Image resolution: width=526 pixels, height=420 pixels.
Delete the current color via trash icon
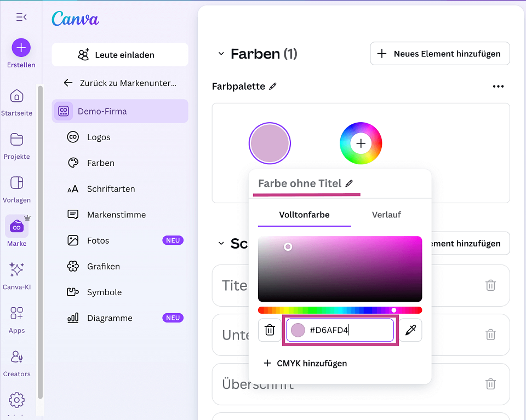click(x=270, y=330)
